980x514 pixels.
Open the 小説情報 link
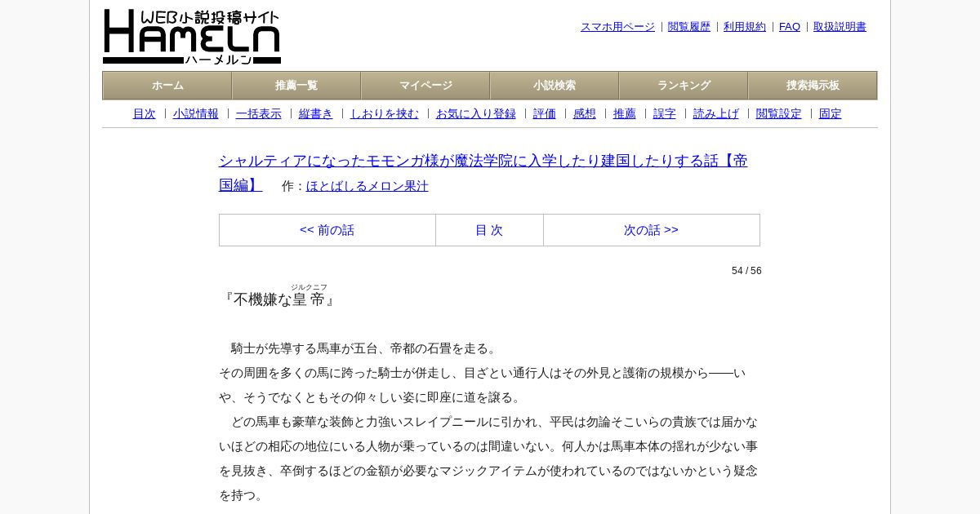196,114
